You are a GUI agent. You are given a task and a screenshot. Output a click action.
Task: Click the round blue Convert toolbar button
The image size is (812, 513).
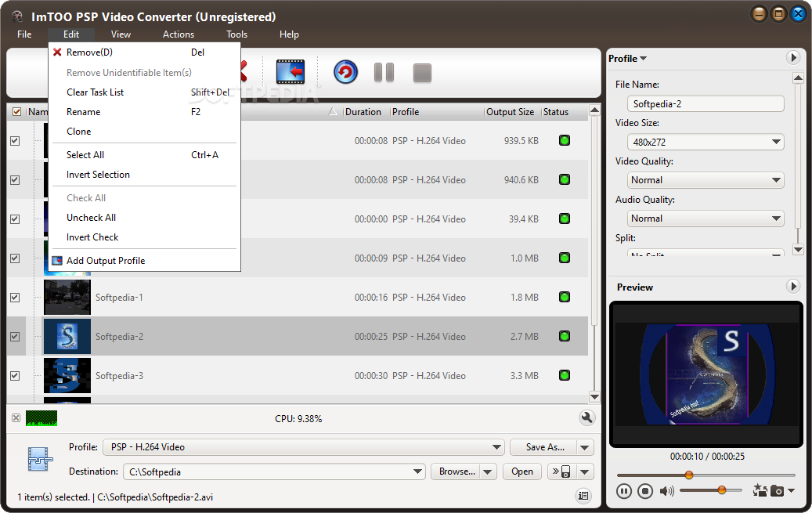point(345,72)
